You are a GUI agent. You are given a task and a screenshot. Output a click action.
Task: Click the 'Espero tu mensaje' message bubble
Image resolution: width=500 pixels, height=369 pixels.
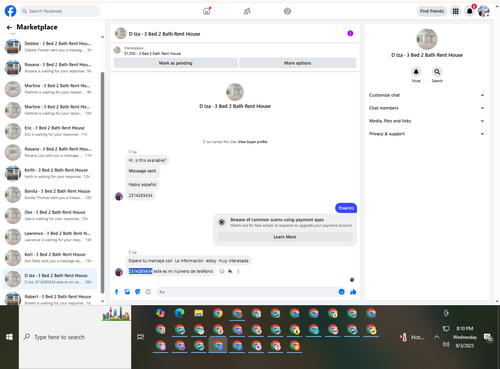pyautogui.click(x=188, y=261)
